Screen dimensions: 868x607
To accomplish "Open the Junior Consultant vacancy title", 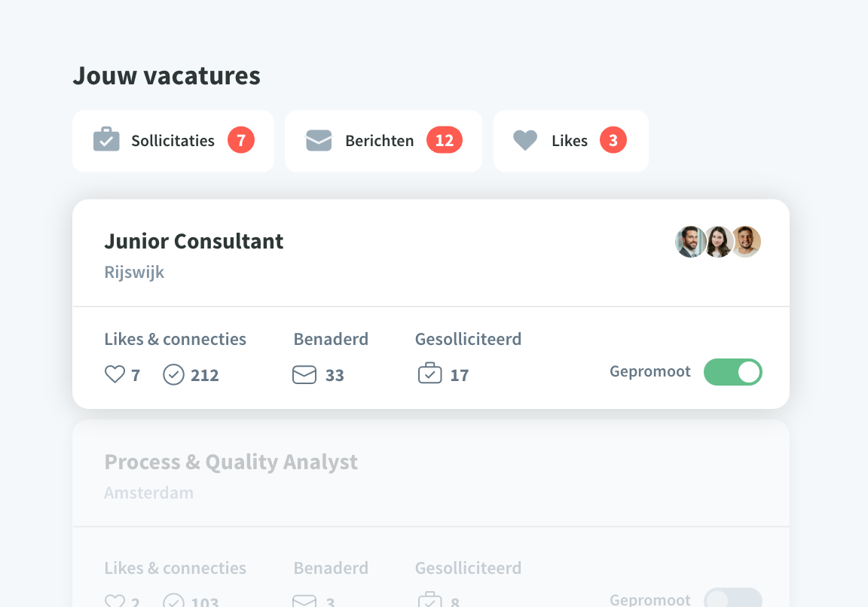I will click(x=194, y=241).
